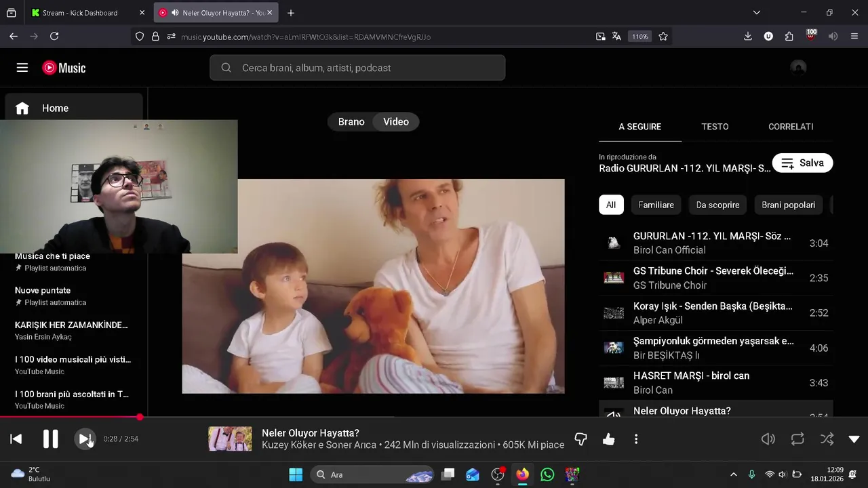868x488 pixels.
Task: Open the list all tabs dropdown
Action: click(x=757, y=13)
